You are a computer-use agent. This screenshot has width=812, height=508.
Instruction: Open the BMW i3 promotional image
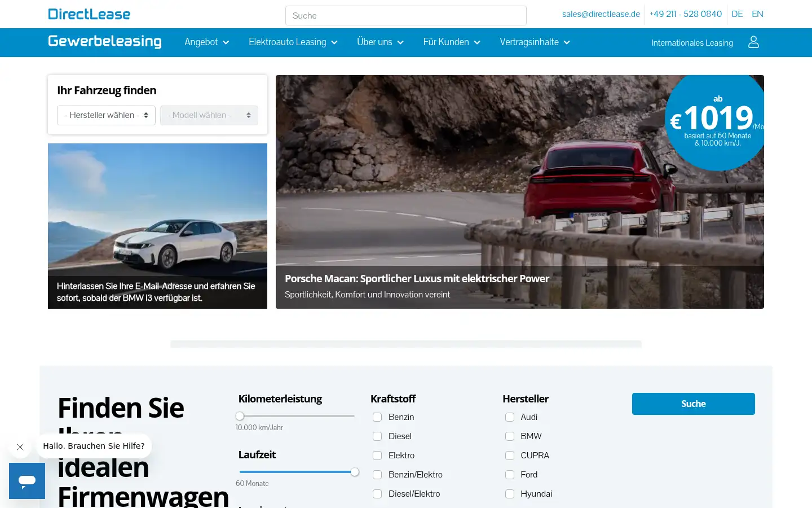157,226
